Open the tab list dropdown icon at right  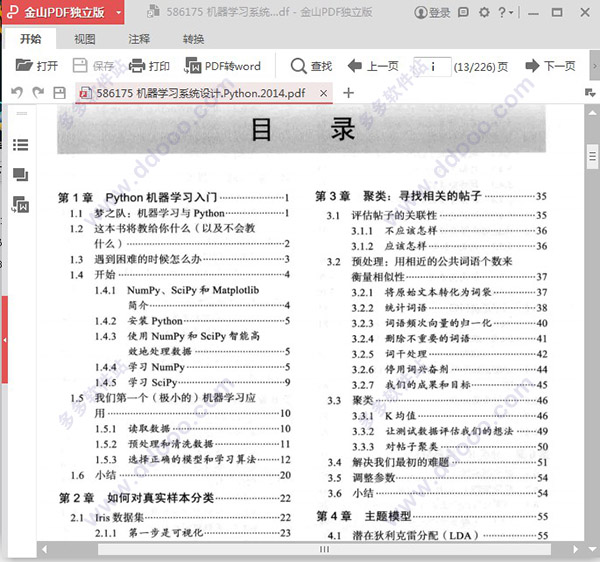(x=590, y=93)
